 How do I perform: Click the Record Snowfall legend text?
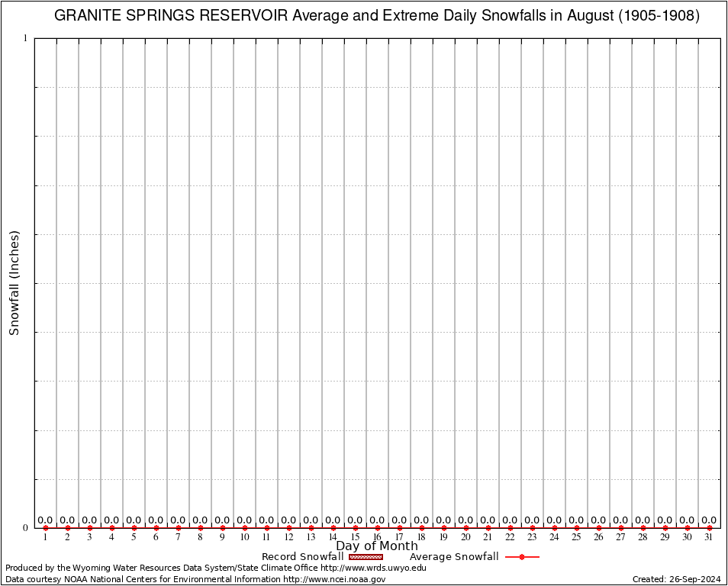coord(302,557)
